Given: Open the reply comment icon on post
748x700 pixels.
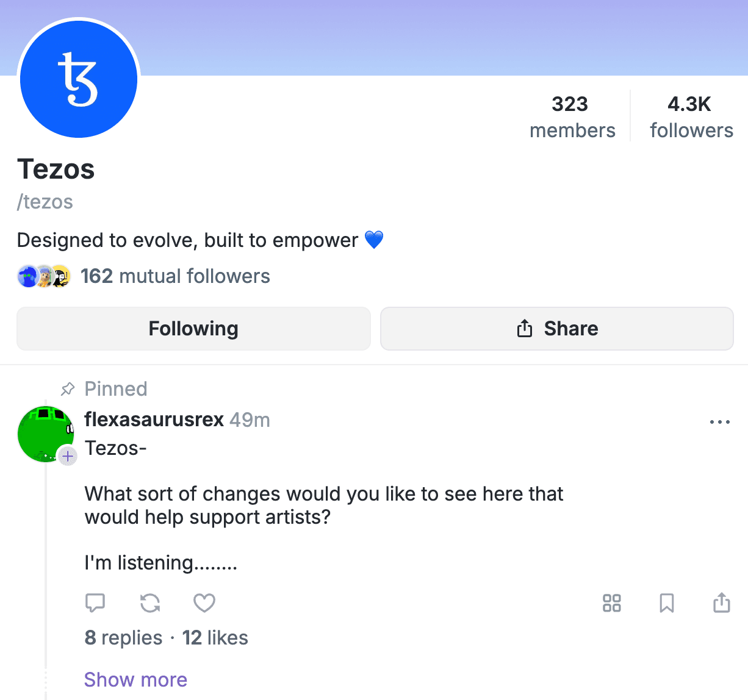Looking at the screenshot, I should point(95,603).
